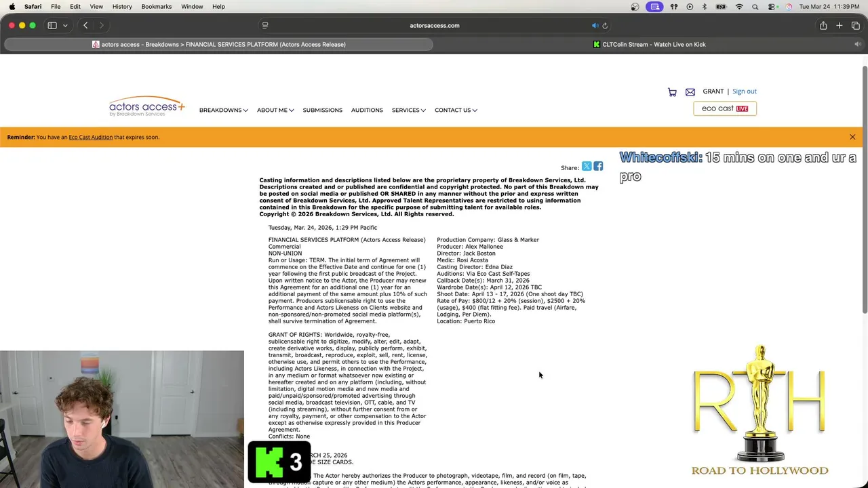Image resolution: width=868 pixels, height=488 pixels.
Task: Expand the SERVICES navigation dropdown
Action: 408,110
